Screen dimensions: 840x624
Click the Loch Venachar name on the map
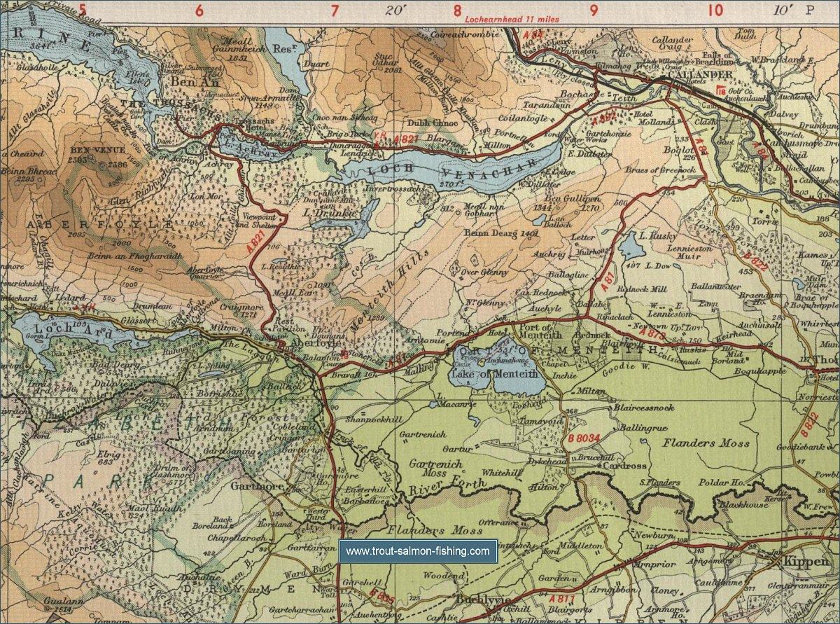pyautogui.click(x=444, y=169)
